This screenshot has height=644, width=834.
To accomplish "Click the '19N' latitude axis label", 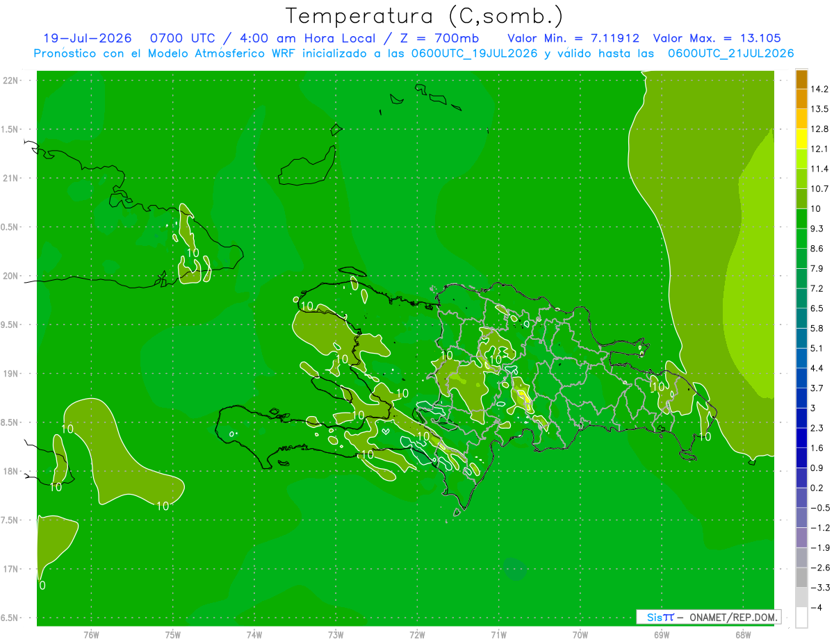I will click(10, 374).
